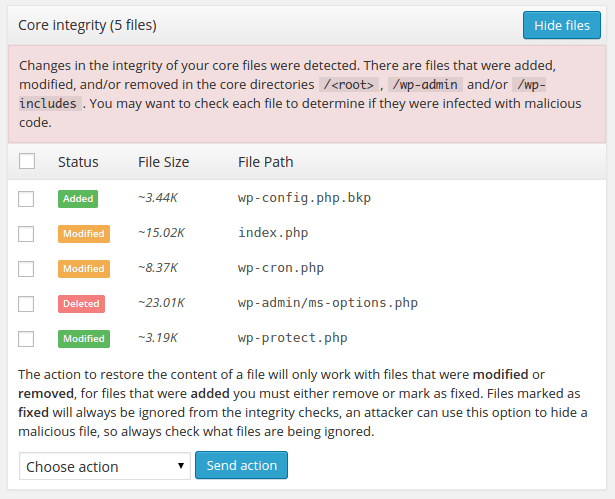Image resolution: width=615 pixels, height=499 pixels.
Task: Check the box for wp-config.php.bkp
Action: pyautogui.click(x=26, y=199)
